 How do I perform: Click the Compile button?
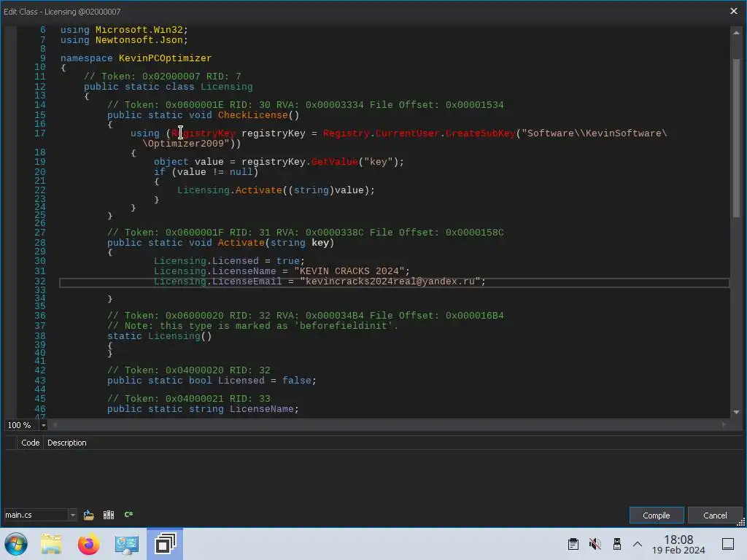point(656,516)
